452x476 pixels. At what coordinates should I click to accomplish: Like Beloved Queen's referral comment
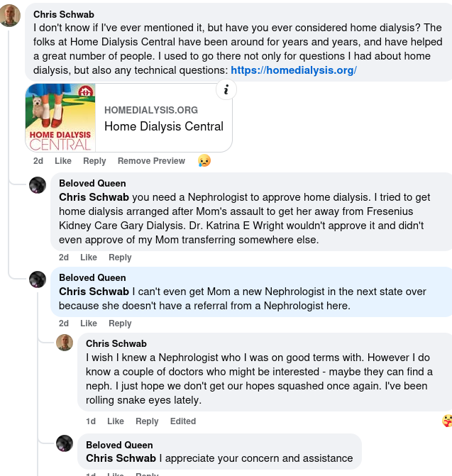(89, 323)
